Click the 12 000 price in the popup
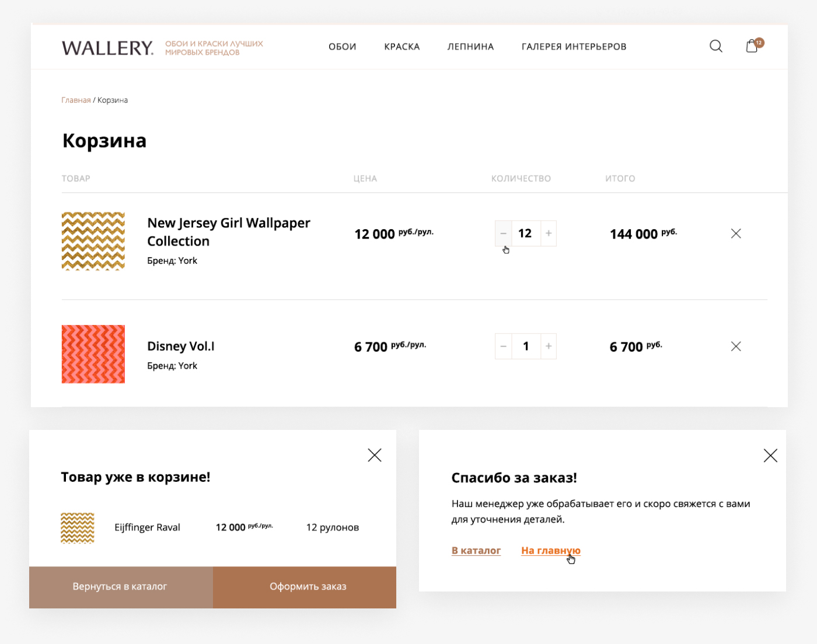This screenshot has height=644, width=817. 245,527
